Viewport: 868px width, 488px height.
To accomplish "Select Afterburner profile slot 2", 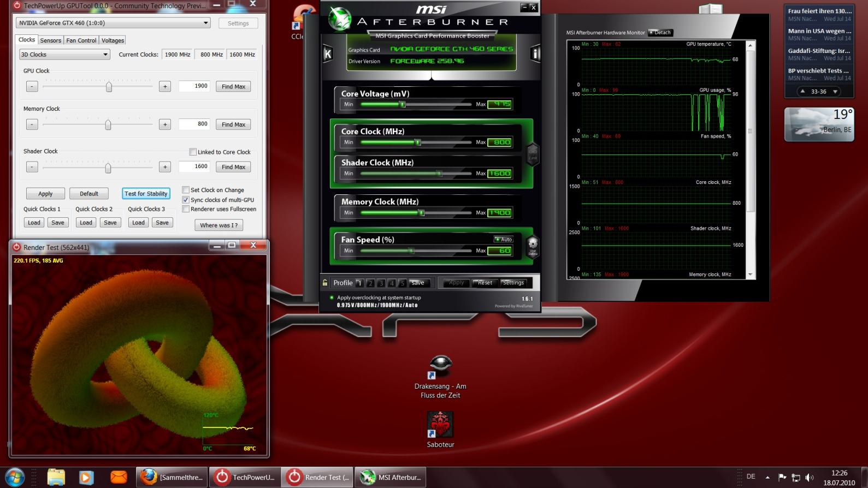I will [x=370, y=283].
